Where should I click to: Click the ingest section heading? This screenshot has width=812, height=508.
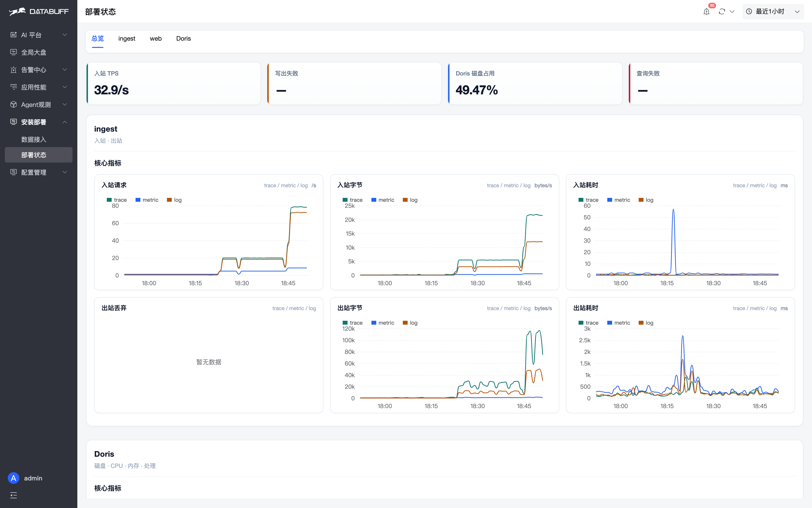[106, 129]
